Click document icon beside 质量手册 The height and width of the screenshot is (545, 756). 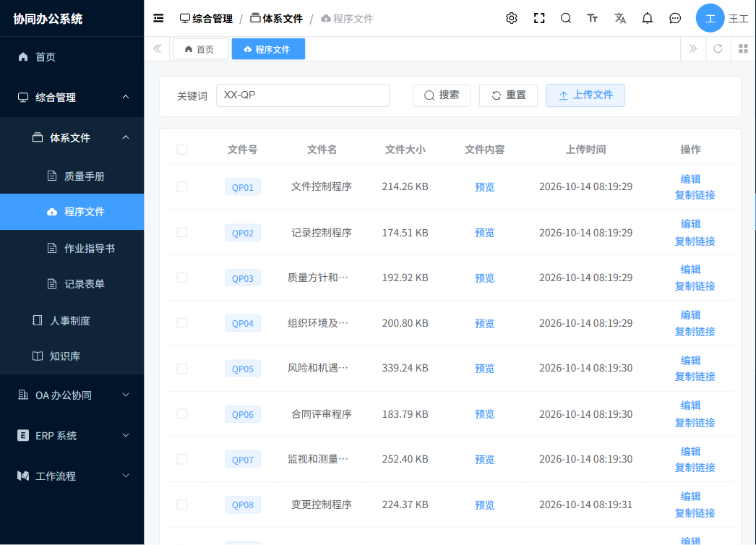52,176
